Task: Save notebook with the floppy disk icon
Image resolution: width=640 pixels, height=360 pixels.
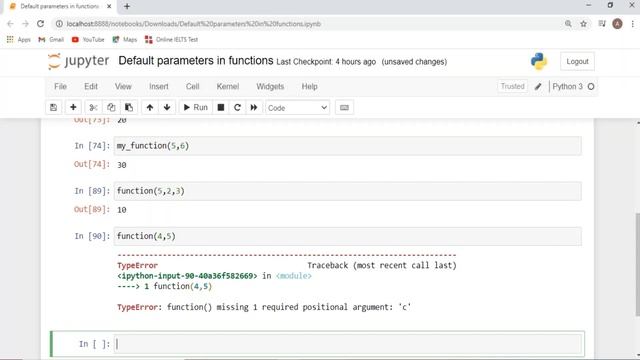Action: [53, 108]
